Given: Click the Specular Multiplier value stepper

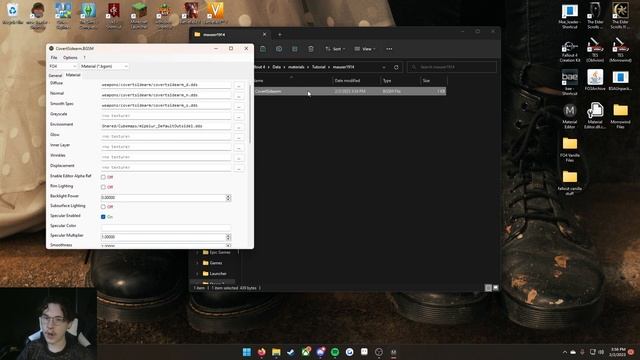Looking at the screenshot, I should (229, 237).
